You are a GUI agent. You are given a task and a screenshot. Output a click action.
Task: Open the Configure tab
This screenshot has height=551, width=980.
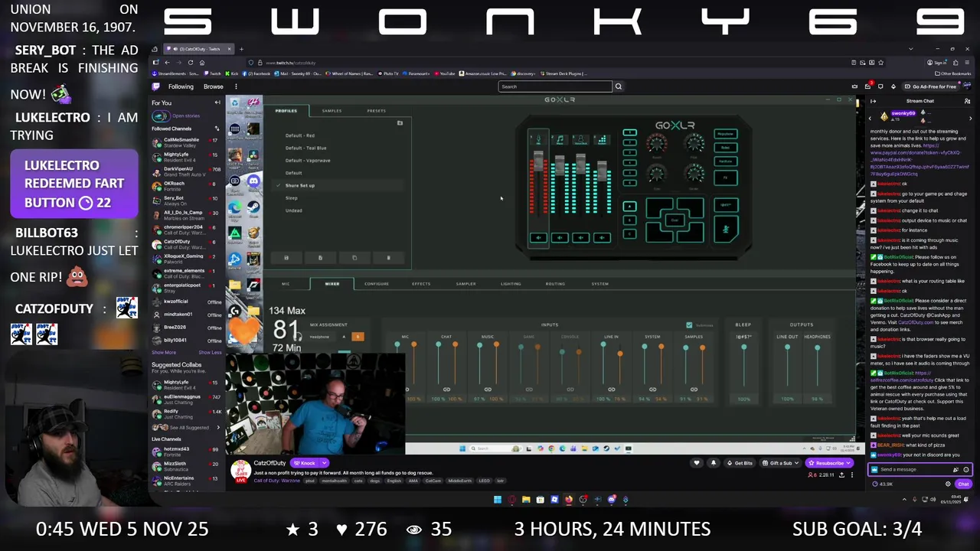[376, 284]
